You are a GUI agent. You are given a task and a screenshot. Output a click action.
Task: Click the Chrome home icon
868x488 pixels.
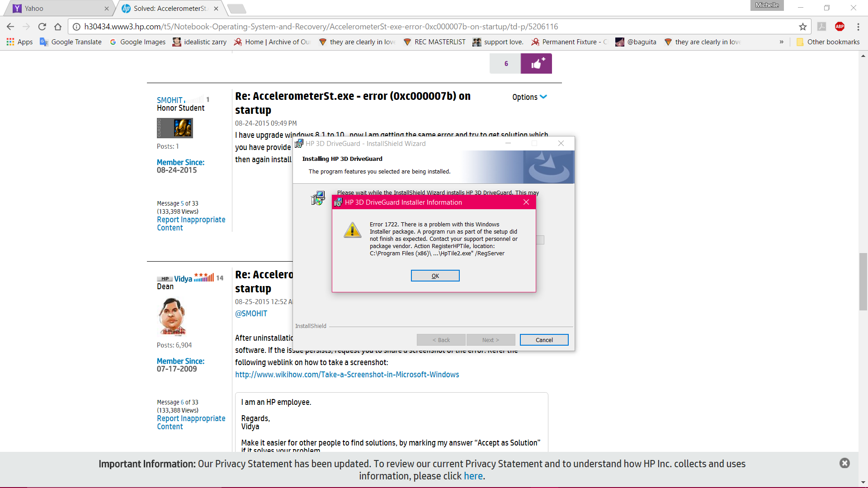pyautogui.click(x=58, y=27)
